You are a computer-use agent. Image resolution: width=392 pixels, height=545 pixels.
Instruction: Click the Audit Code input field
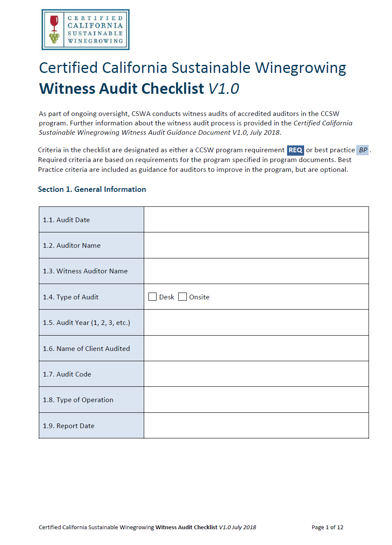(256, 374)
